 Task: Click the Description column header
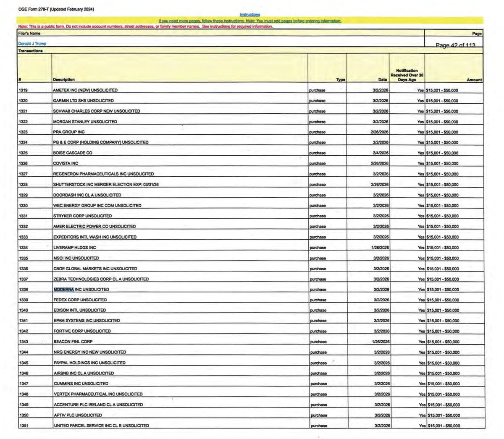click(64, 79)
